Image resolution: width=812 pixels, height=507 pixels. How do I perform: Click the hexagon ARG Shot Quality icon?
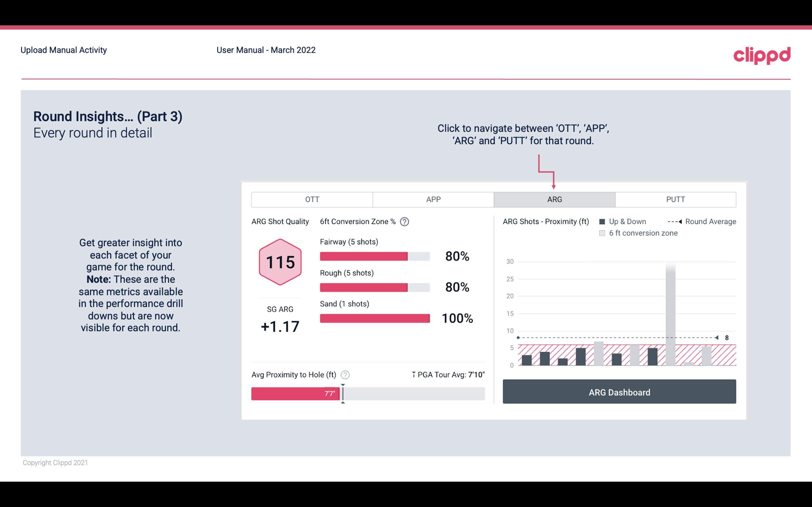(279, 262)
